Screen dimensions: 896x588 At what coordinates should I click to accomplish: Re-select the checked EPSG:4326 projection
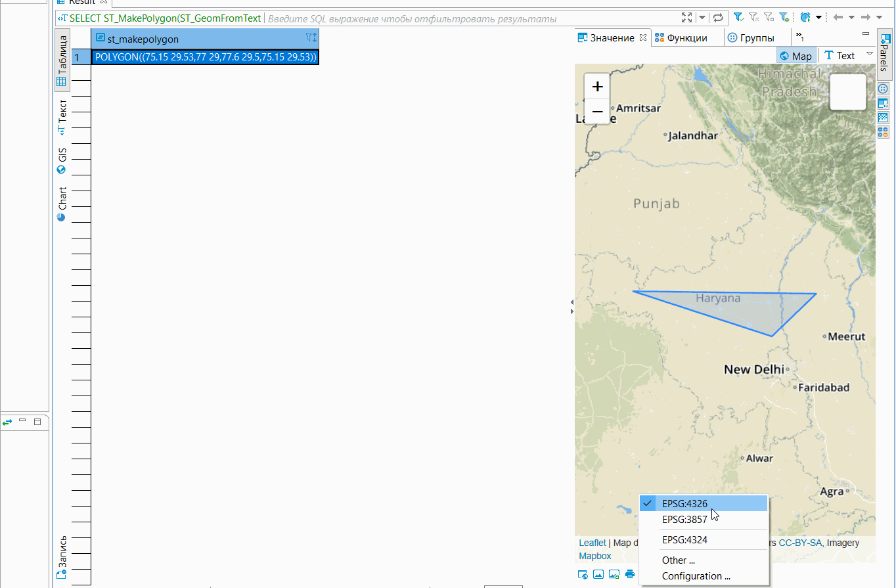[686, 503]
